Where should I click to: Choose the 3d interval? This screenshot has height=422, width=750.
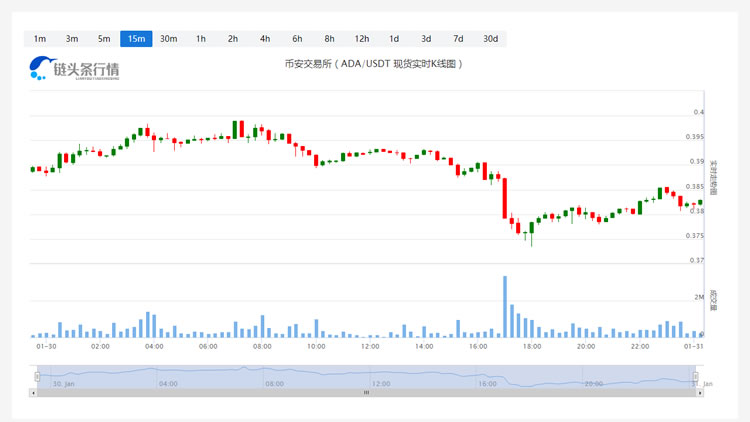click(x=426, y=39)
